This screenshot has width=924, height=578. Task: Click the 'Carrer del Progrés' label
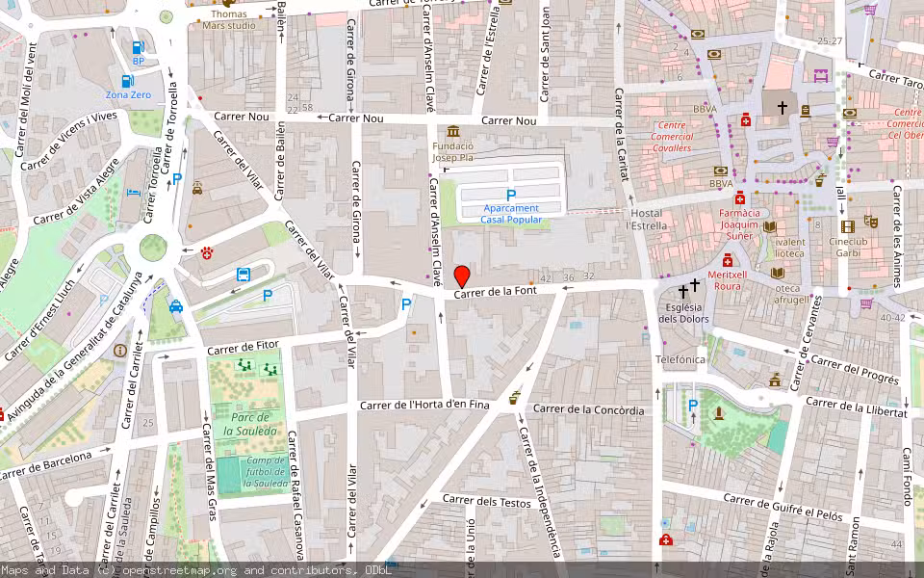coord(855,369)
